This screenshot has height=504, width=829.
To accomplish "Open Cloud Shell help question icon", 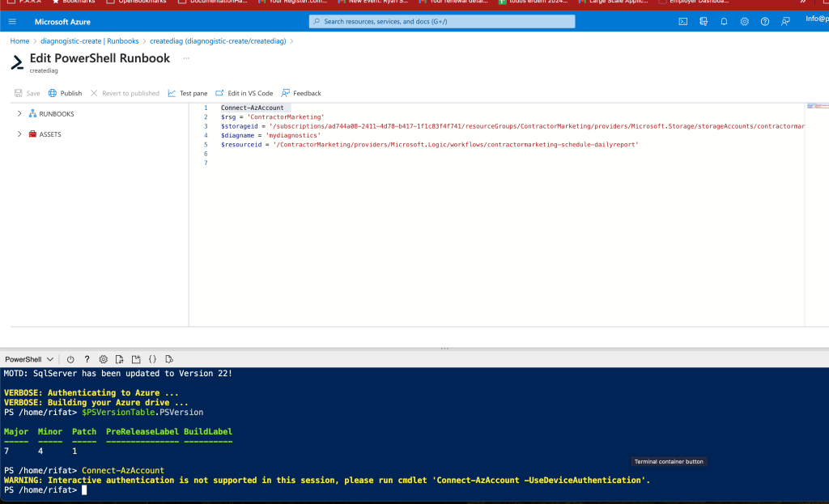I will (87, 359).
